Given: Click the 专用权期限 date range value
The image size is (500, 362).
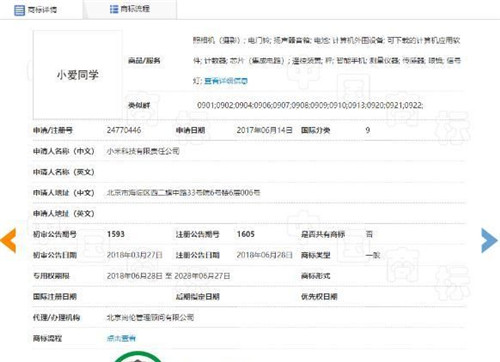Looking at the screenshot, I should click(168, 276).
